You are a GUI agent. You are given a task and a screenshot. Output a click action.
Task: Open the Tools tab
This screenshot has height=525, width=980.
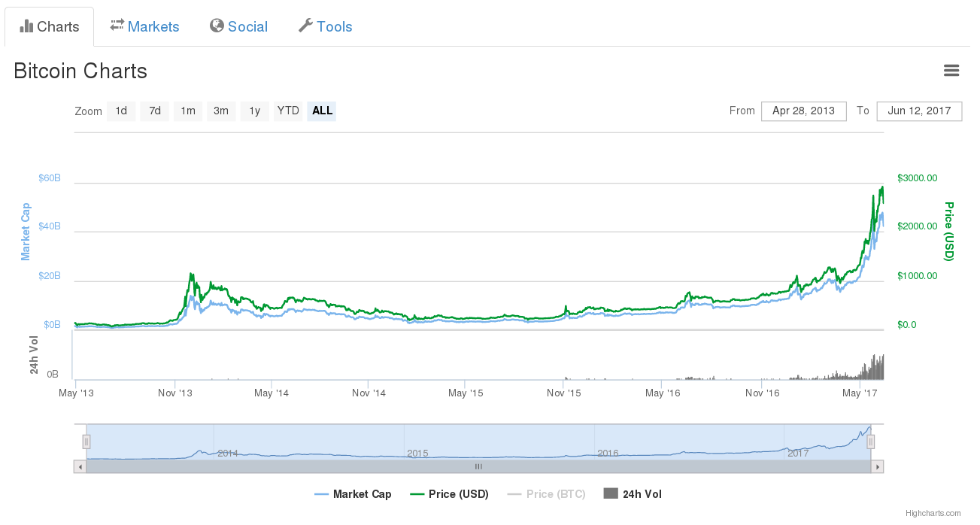[x=326, y=27]
